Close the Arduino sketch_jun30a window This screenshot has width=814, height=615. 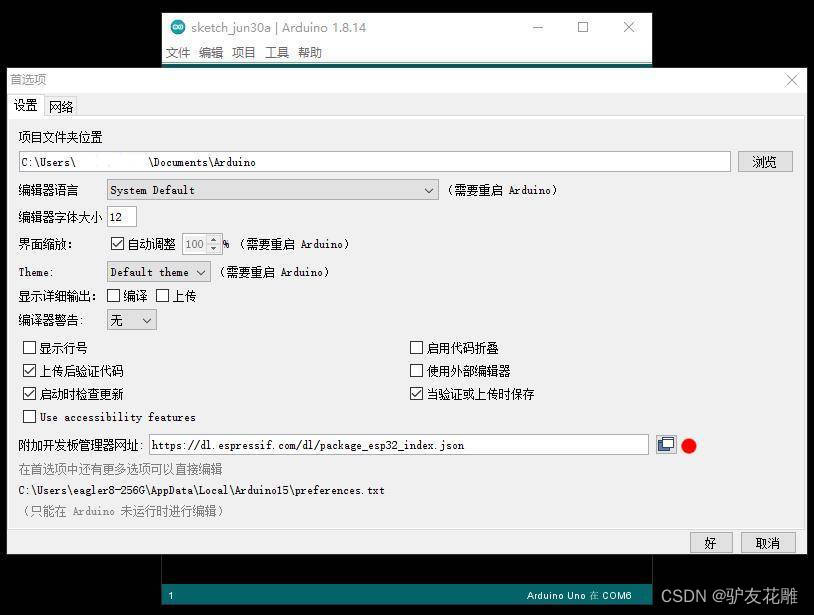[x=629, y=27]
